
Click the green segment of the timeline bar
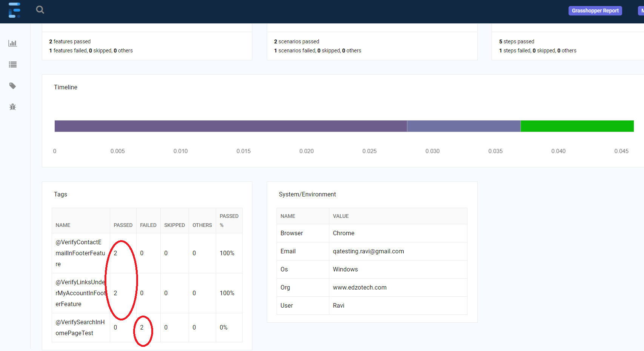coord(577,126)
